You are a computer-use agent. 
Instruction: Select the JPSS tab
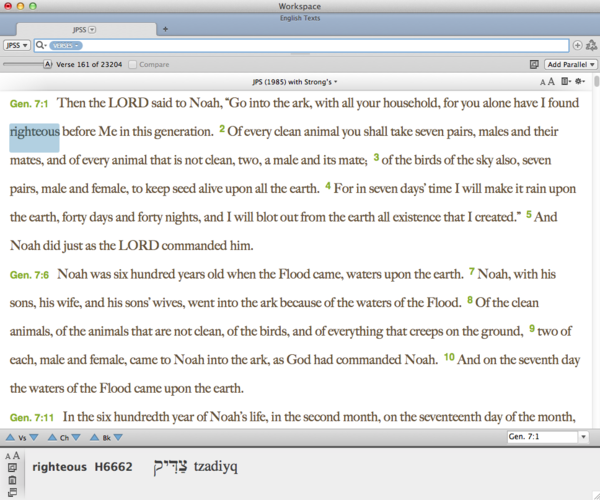86,29
